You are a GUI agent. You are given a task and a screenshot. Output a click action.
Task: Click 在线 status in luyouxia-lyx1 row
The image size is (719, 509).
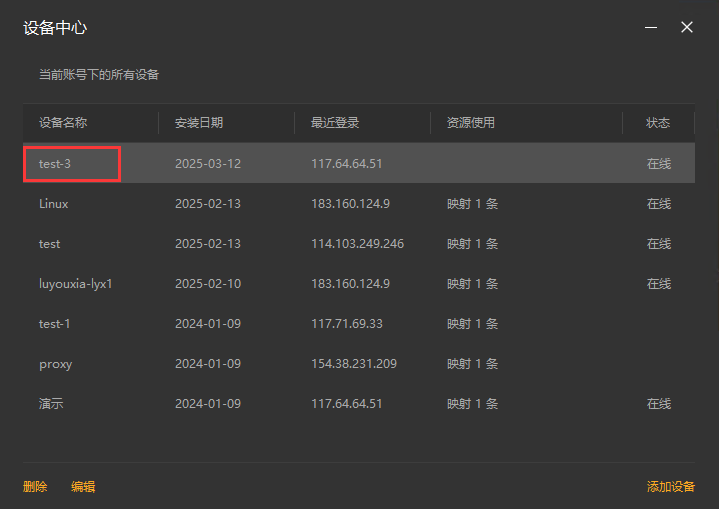tap(659, 284)
